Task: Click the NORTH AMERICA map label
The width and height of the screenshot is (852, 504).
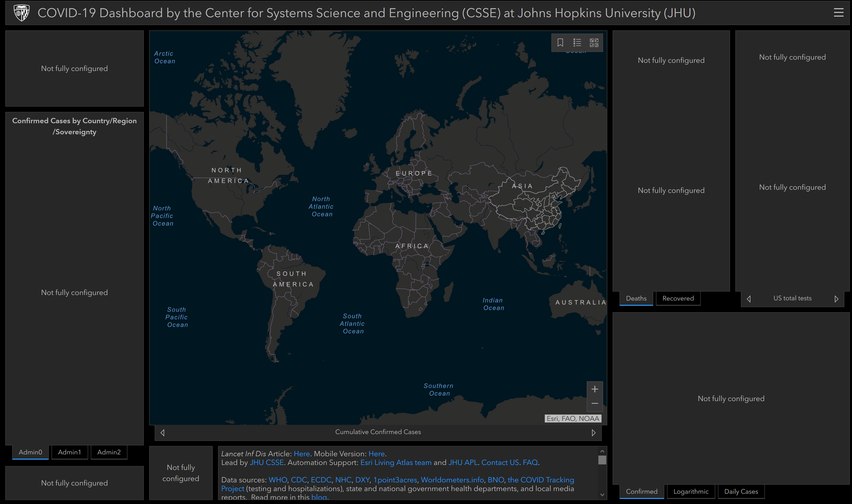Action: tap(228, 175)
